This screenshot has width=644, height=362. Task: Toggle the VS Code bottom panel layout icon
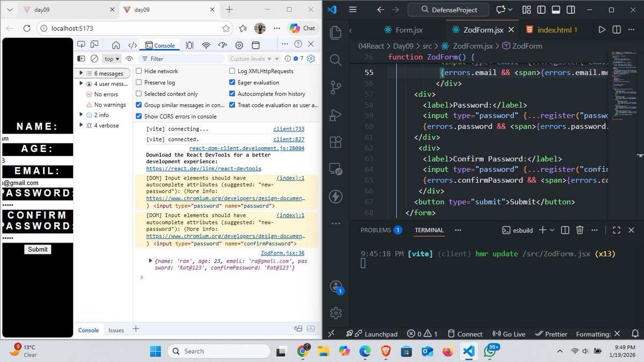click(x=555, y=10)
